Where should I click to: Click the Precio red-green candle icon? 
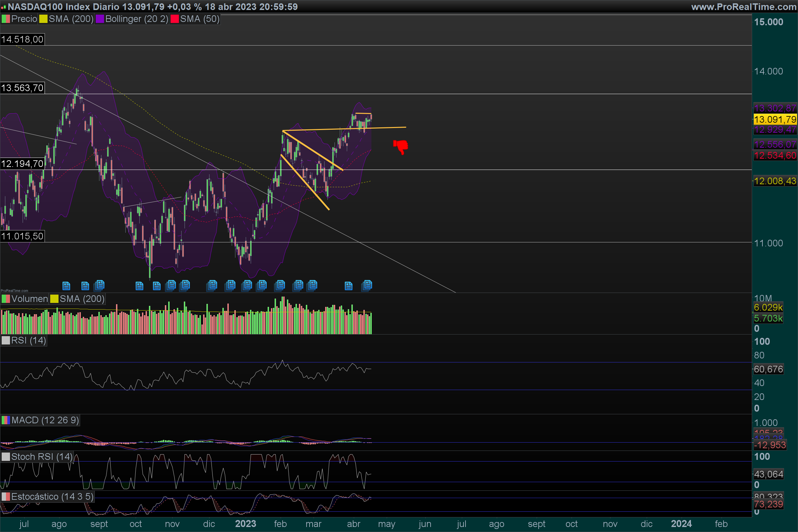(x=5, y=19)
